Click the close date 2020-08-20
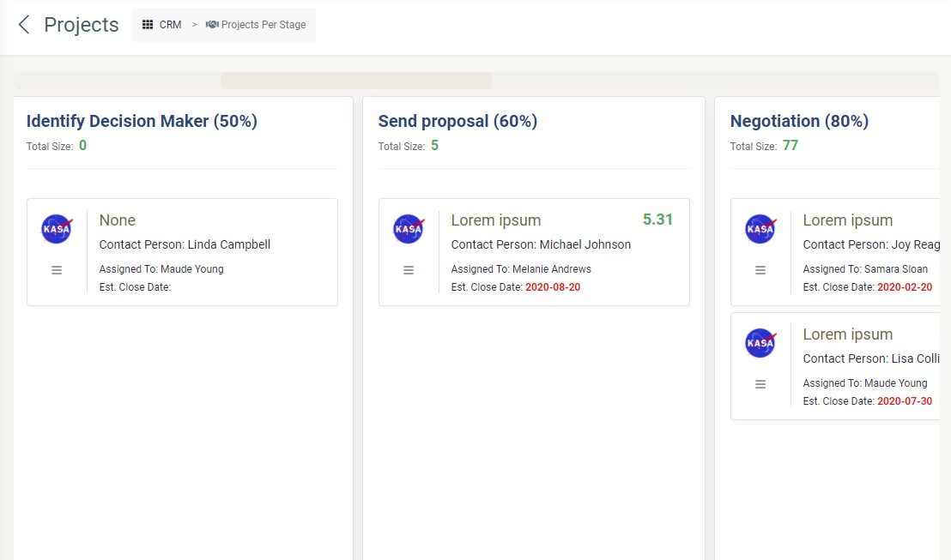 click(x=553, y=287)
